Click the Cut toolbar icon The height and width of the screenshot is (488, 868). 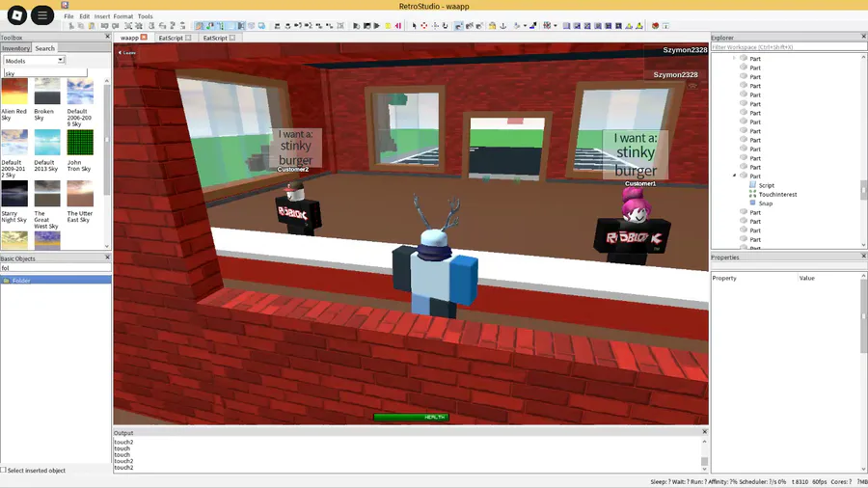click(x=71, y=26)
